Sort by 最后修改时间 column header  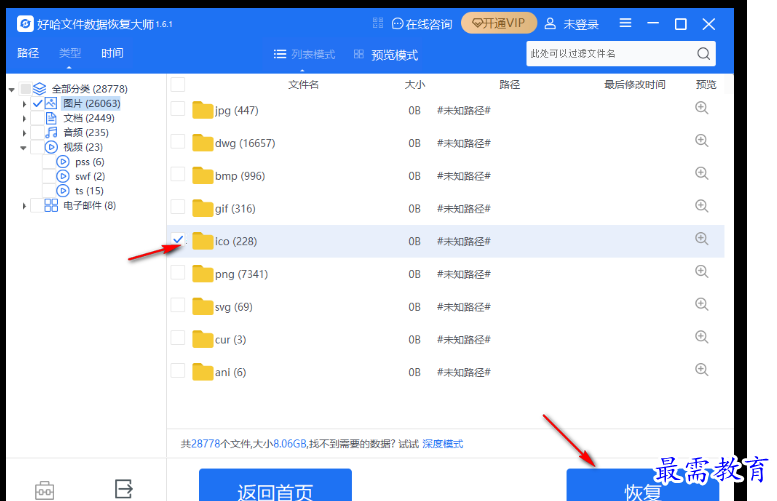click(x=635, y=85)
